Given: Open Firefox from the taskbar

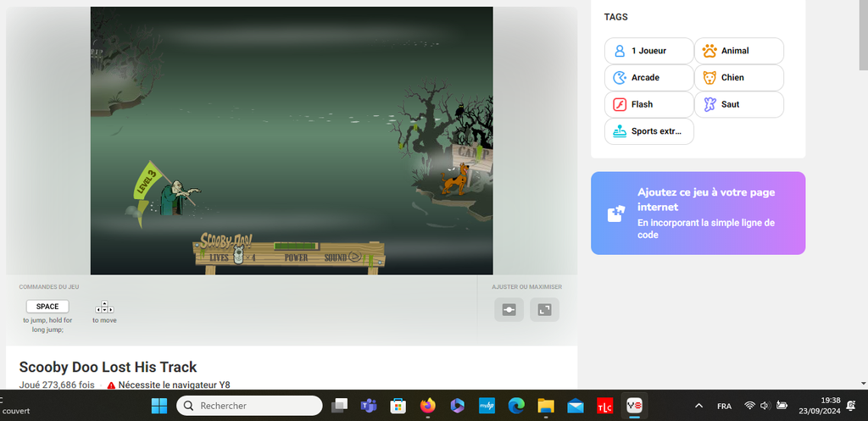Looking at the screenshot, I should click(426, 406).
